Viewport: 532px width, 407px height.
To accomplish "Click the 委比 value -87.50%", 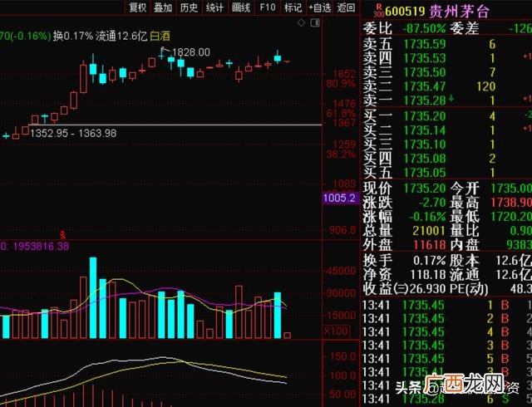I will pos(423,28).
